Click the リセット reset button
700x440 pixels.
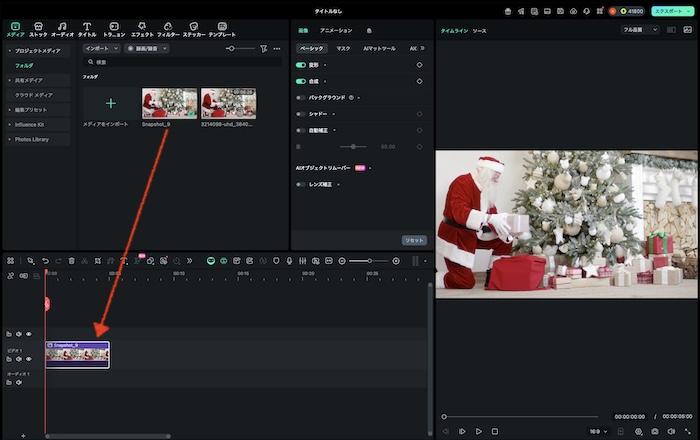(414, 240)
